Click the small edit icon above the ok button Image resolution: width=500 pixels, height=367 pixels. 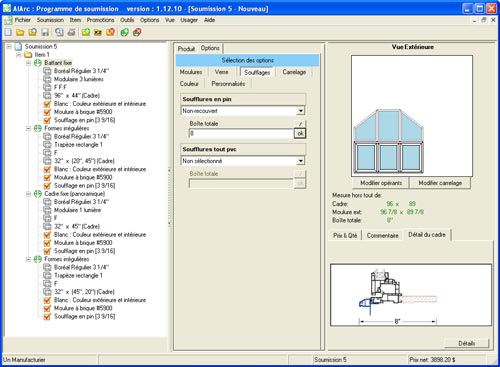(x=300, y=124)
